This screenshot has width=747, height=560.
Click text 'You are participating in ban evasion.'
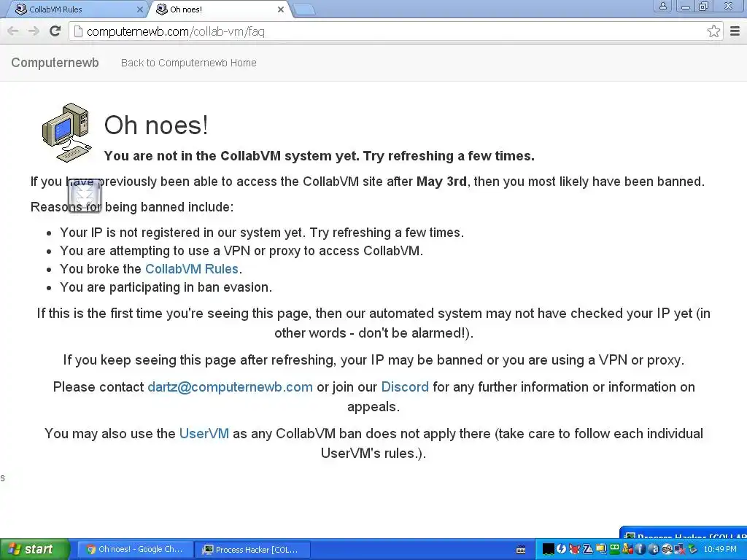click(166, 287)
